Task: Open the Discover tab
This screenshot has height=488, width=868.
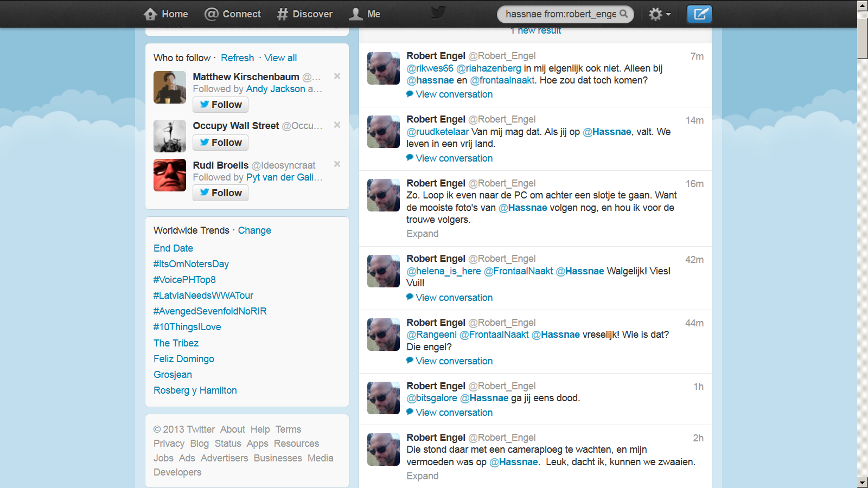Action: [x=304, y=14]
